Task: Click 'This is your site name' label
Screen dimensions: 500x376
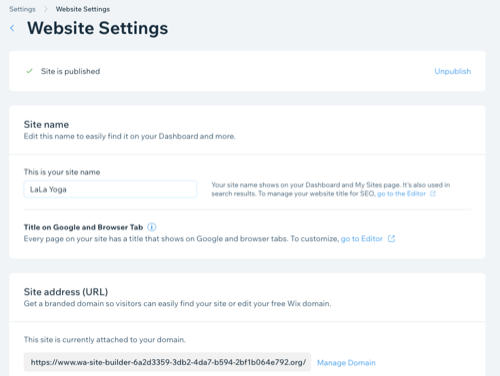Action: point(62,172)
